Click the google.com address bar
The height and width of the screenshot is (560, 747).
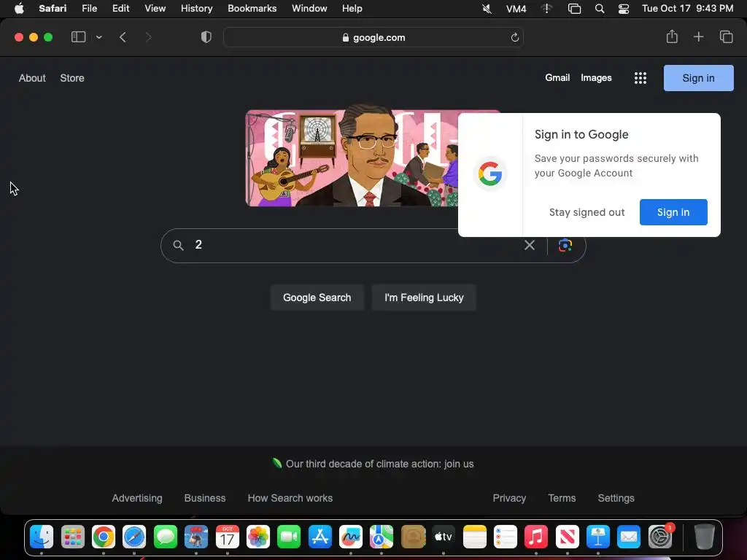point(373,37)
